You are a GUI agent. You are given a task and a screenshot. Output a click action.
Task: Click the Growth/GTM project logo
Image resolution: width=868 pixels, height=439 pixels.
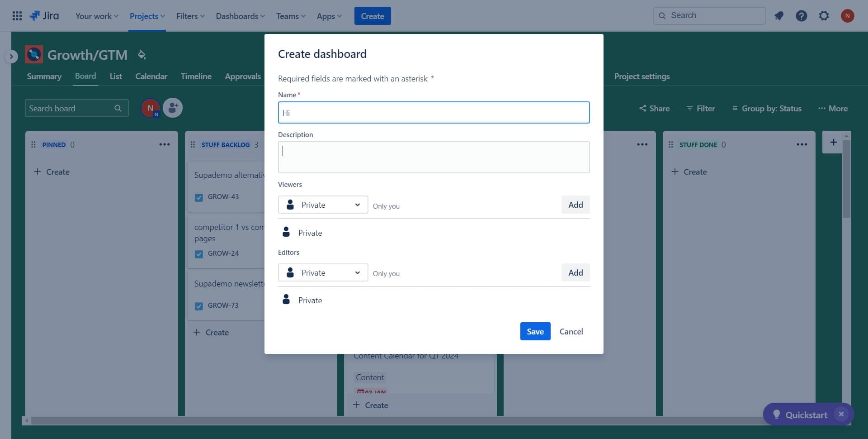pyautogui.click(x=33, y=54)
